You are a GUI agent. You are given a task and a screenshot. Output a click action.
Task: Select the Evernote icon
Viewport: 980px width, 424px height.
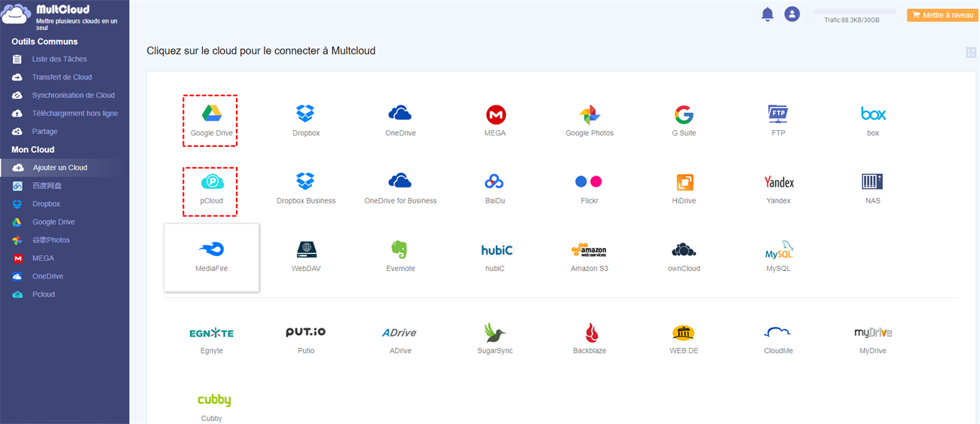[400, 249]
